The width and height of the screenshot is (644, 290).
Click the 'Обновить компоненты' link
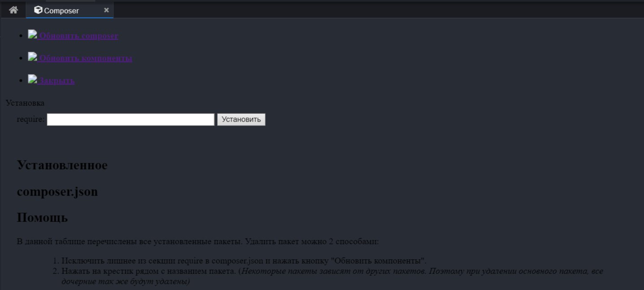click(x=86, y=58)
